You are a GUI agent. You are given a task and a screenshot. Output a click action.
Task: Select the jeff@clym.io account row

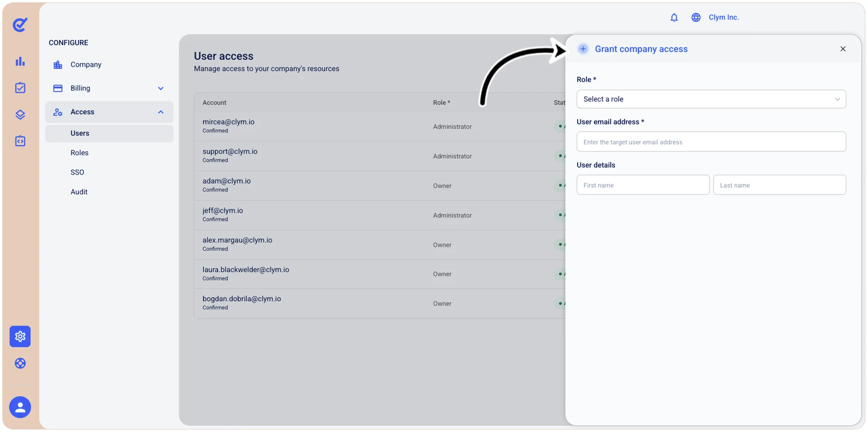[x=379, y=215]
